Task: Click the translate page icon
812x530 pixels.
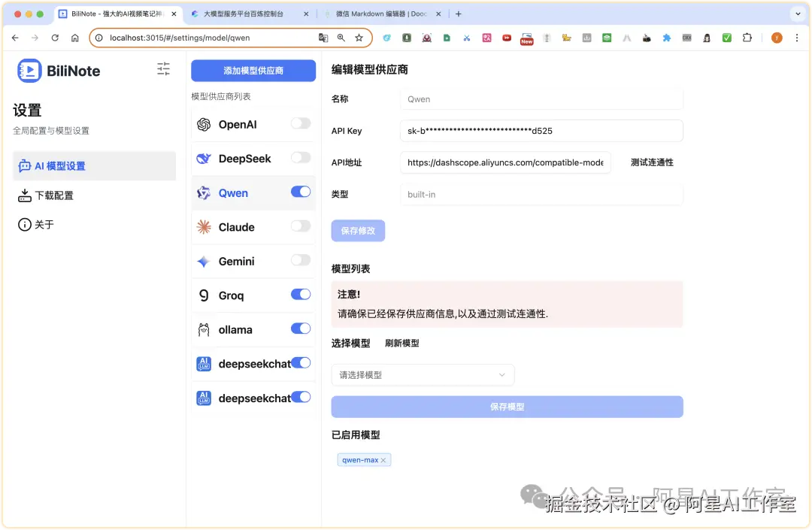Action: pyautogui.click(x=323, y=38)
